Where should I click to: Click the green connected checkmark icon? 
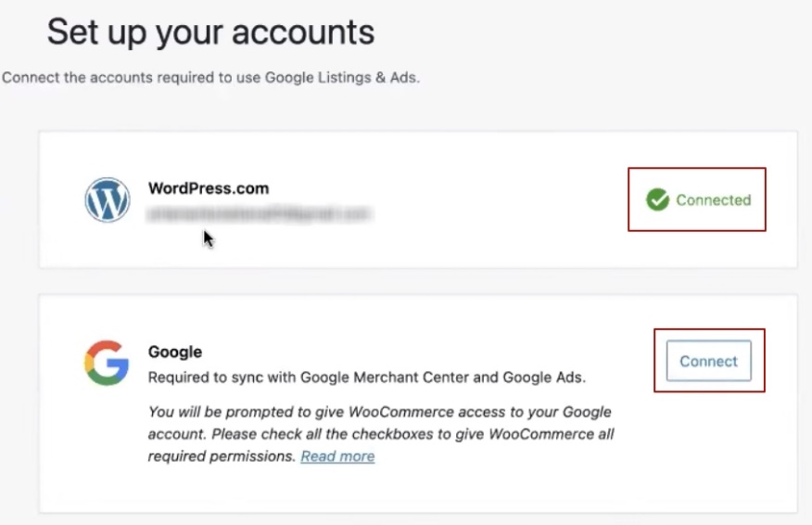click(657, 199)
